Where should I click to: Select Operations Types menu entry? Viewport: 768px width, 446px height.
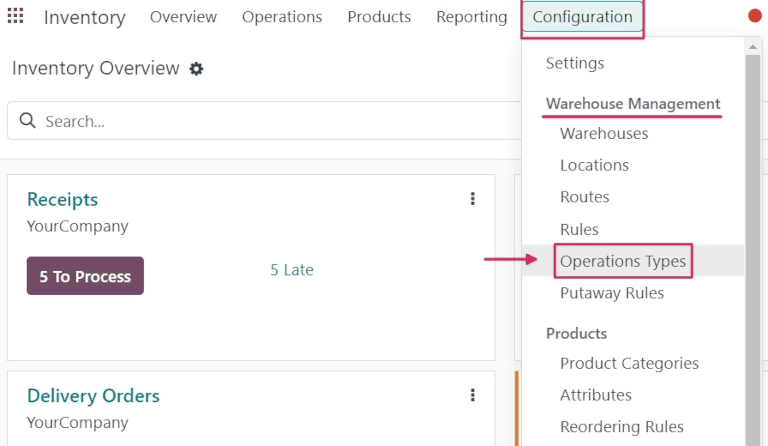[623, 261]
